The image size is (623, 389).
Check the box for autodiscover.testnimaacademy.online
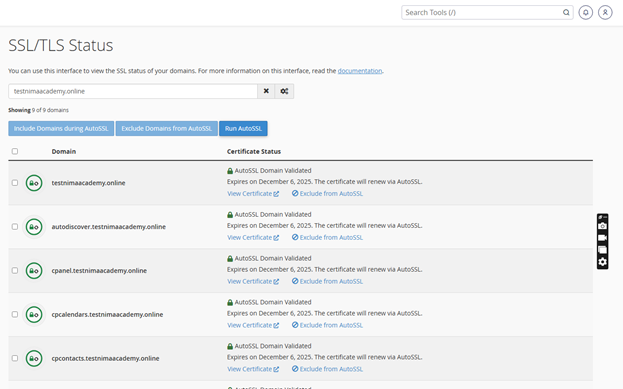point(15,226)
